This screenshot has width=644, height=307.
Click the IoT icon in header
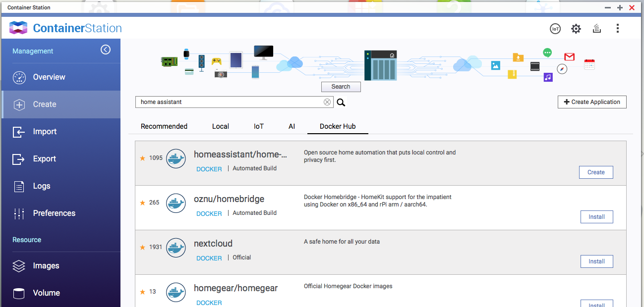pos(555,29)
